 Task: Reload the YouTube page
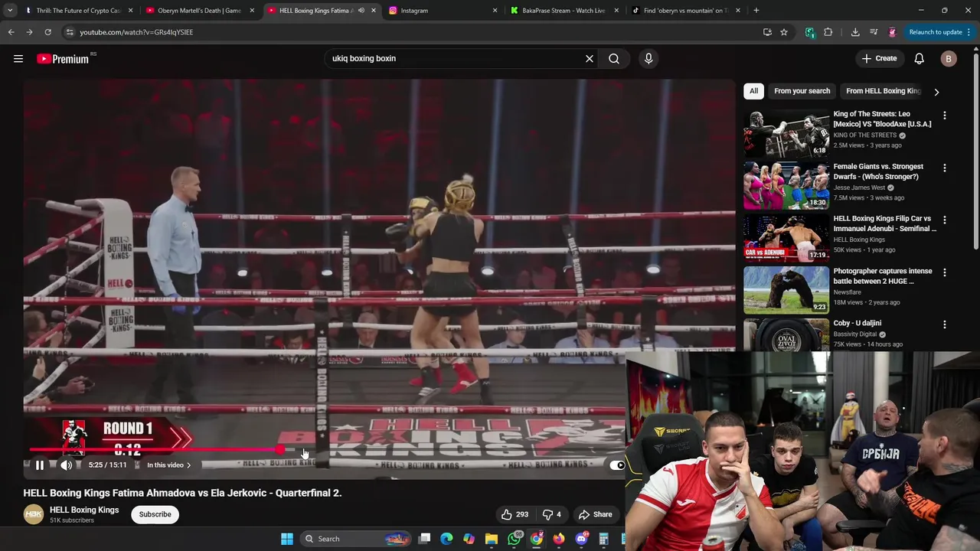(x=47, y=32)
